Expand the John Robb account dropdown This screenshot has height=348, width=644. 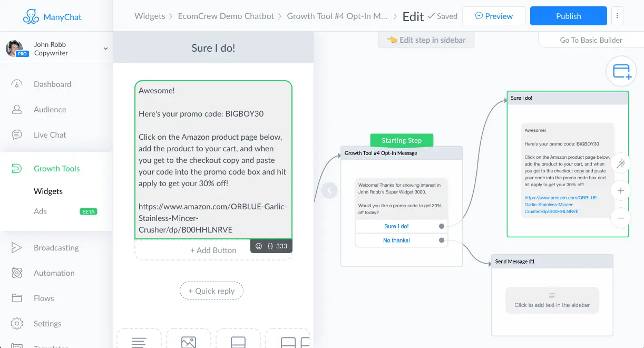point(105,49)
